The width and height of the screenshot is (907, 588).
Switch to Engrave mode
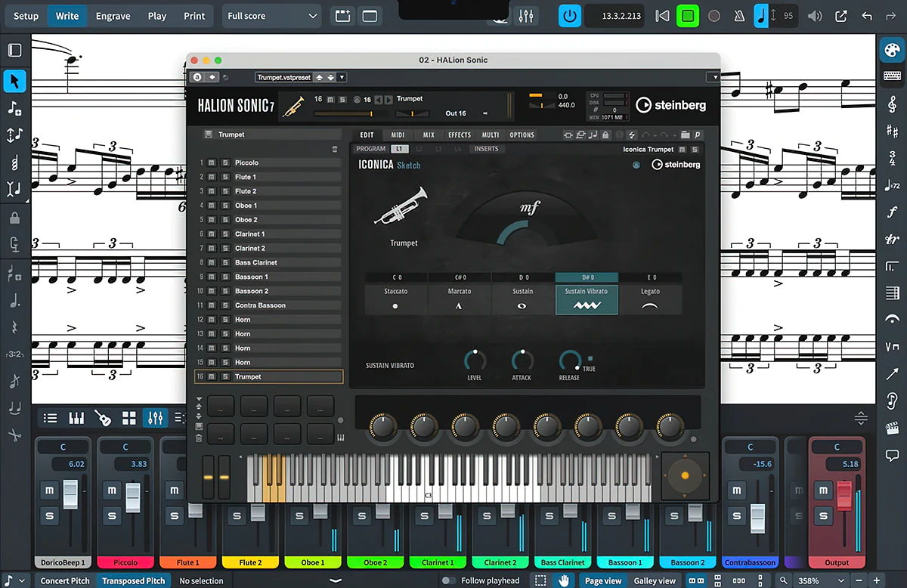(113, 16)
